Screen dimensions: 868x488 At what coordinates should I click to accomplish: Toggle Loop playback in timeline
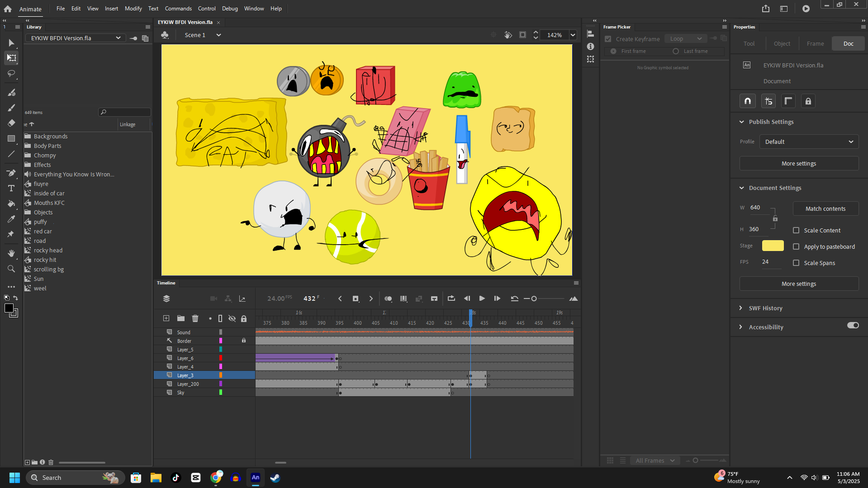pyautogui.click(x=451, y=298)
